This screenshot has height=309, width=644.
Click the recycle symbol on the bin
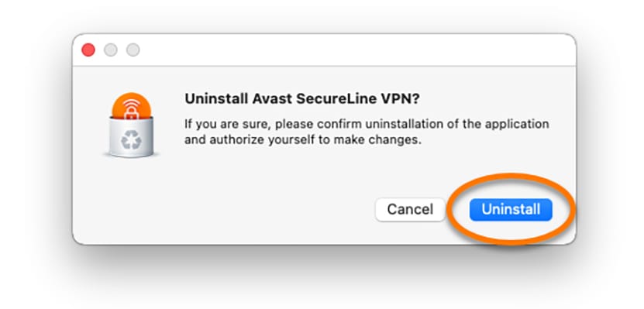point(131,140)
